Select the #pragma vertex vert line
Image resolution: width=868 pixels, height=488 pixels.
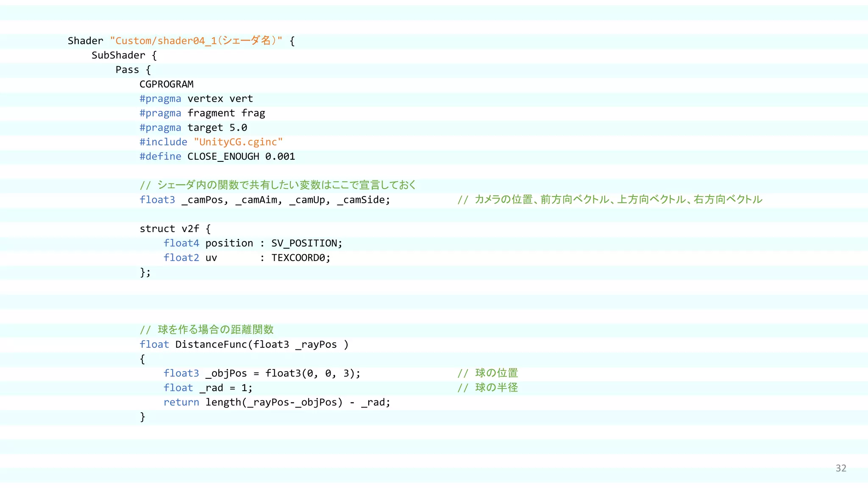(x=196, y=99)
